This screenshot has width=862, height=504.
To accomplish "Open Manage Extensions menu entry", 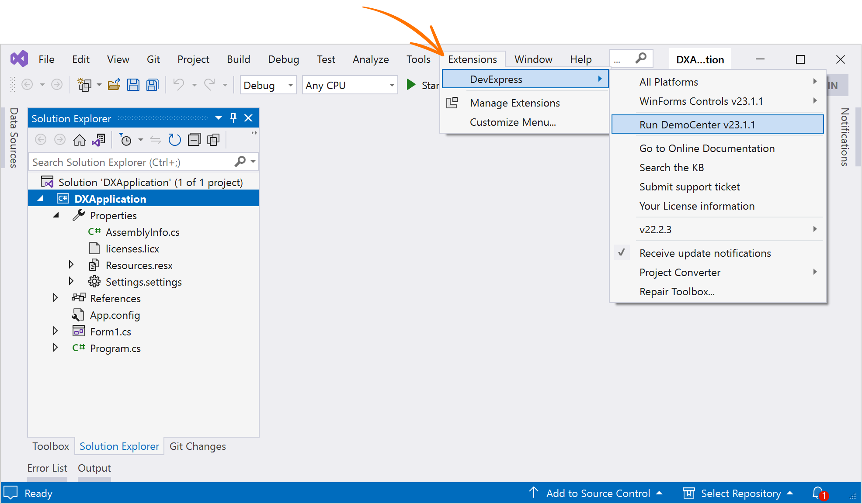I will [x=514, y=103].
